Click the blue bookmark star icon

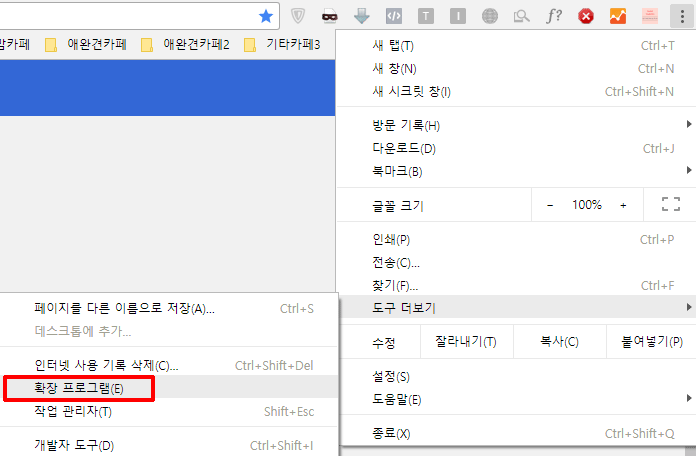point(265,16)
